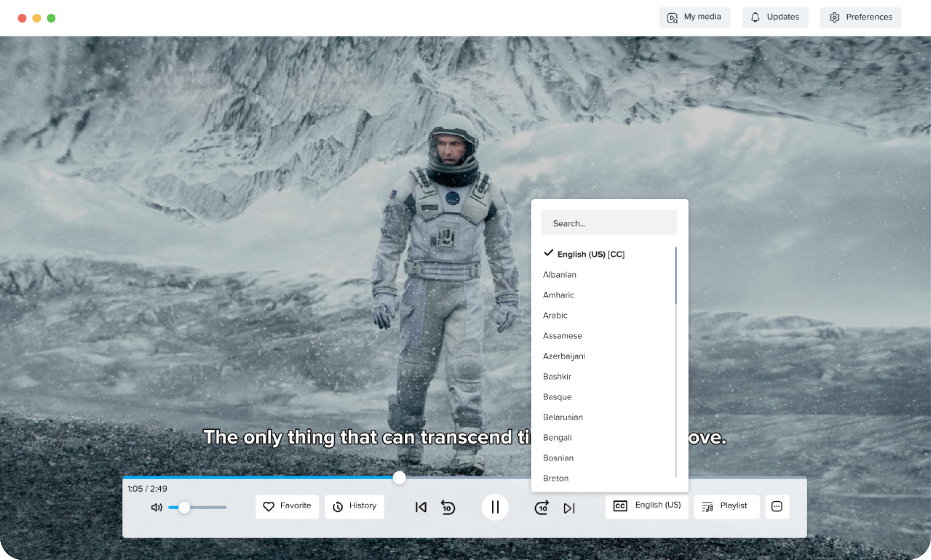The image size is (931, 560).
Task: Open Updates notifications bell
Action: tap(755, 18)
